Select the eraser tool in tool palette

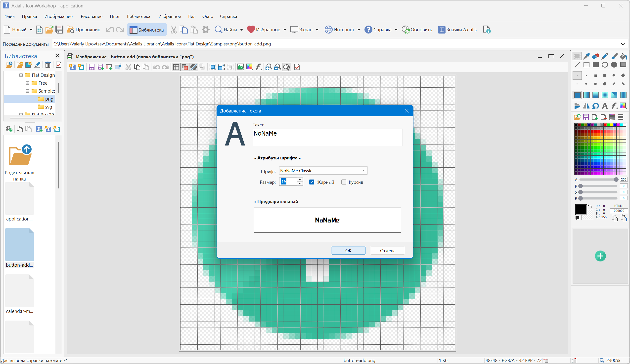pyautogui.click(x=595, y=56)
